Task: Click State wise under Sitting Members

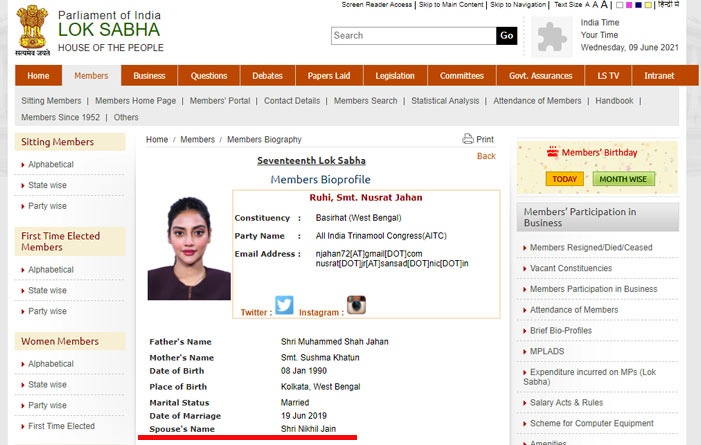Action: [x=47, y=185]
